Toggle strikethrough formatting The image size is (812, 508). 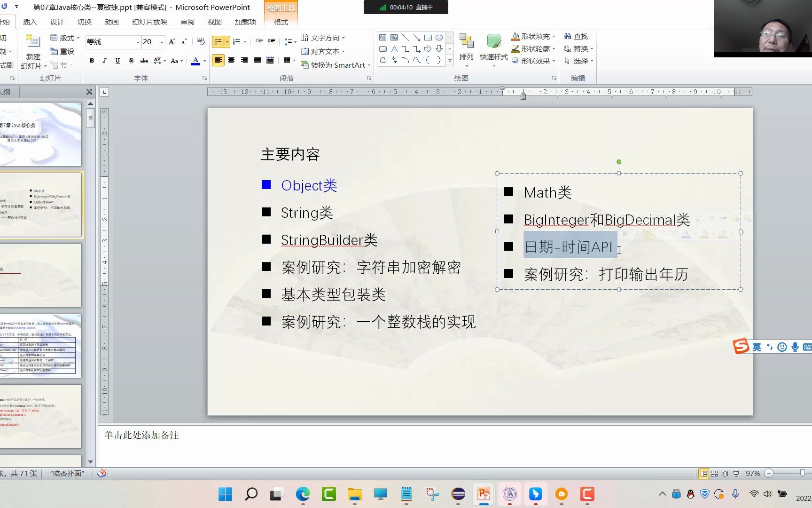[144, 60]
